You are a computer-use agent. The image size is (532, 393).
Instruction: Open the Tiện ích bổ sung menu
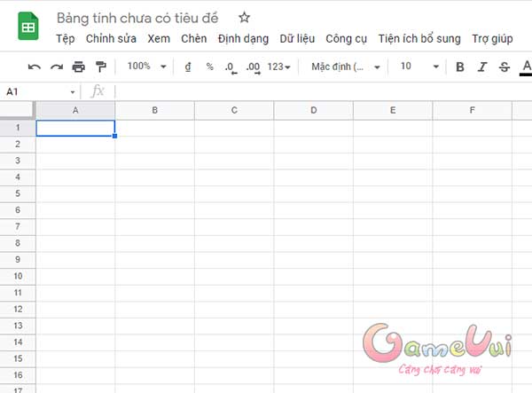pos(419,39)
